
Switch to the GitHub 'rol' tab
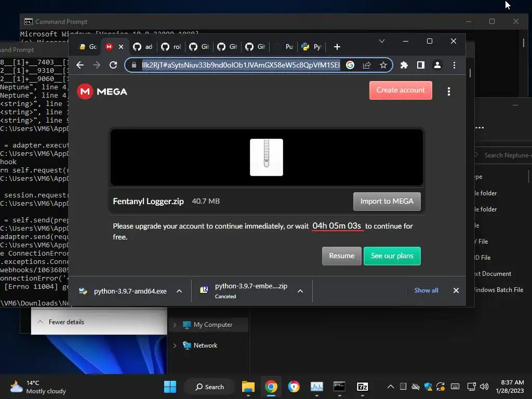(x=170, y=47)
